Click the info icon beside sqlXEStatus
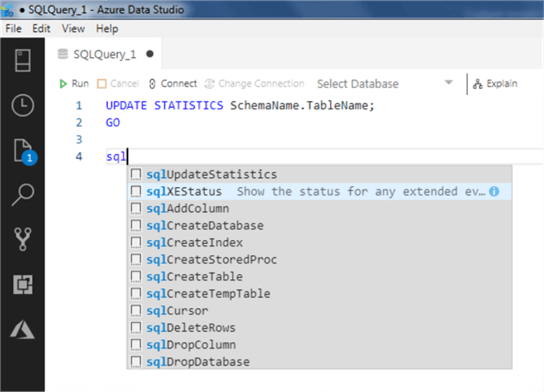The image size is (544, 392). (x=494, y=191)
